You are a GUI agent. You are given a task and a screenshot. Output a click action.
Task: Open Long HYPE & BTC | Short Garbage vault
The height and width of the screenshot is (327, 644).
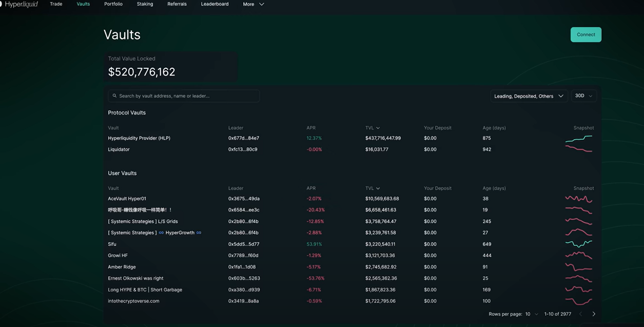145,290
